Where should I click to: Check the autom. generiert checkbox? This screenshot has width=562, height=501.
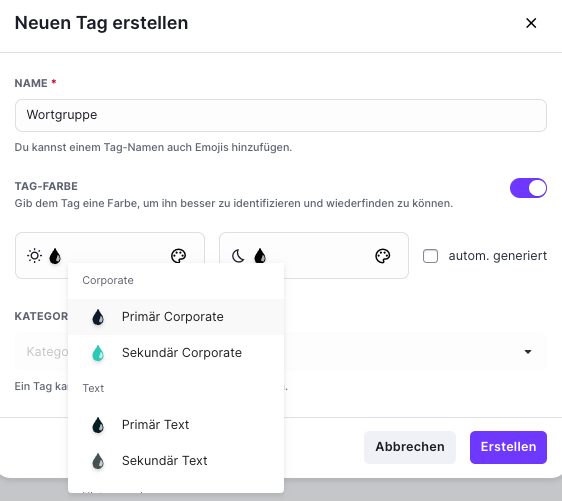[430, 256]
